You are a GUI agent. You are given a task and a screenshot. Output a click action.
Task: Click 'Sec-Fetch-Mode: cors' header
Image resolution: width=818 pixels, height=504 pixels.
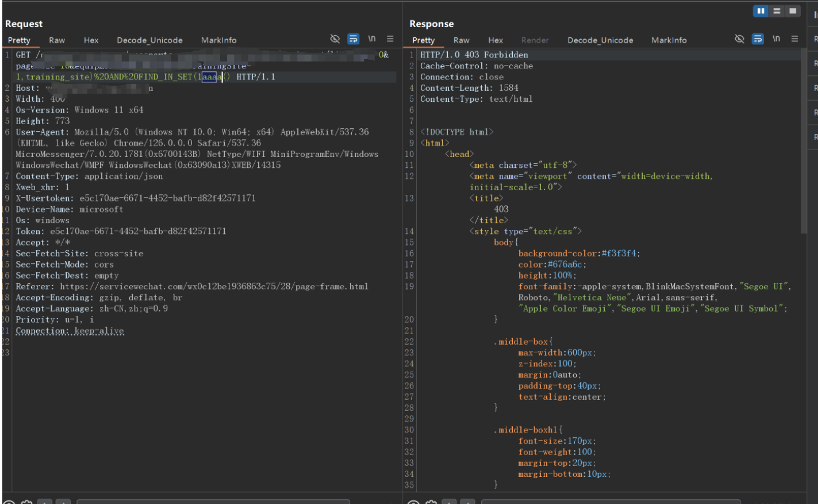(x=64, y=264)
